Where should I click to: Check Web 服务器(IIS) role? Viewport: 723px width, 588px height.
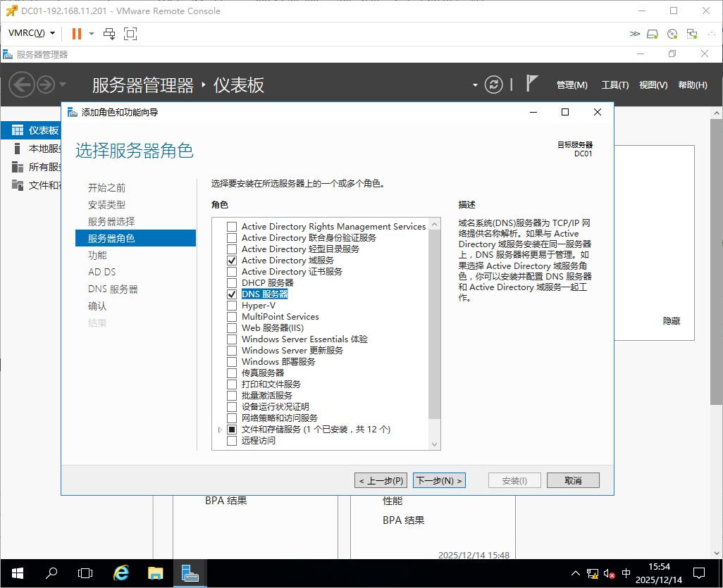coord(232,328)
